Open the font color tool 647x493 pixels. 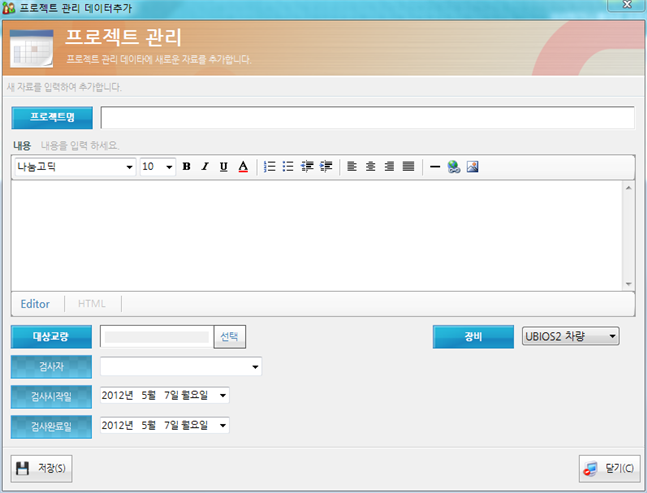point(243,167)
